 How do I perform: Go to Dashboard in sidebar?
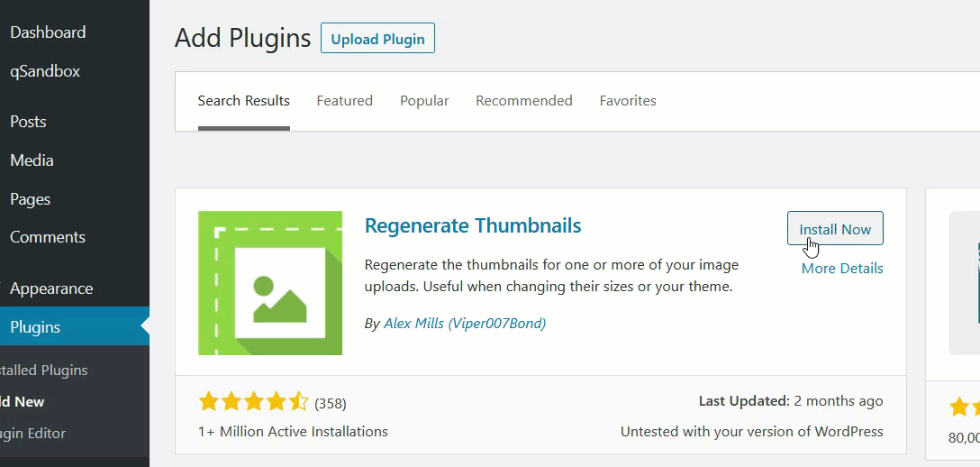tap(48, 32)
